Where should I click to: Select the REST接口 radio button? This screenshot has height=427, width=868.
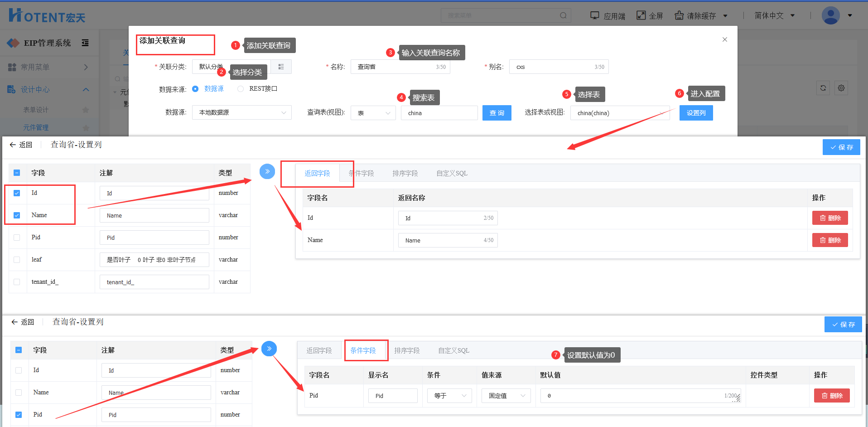click(241, 89)
